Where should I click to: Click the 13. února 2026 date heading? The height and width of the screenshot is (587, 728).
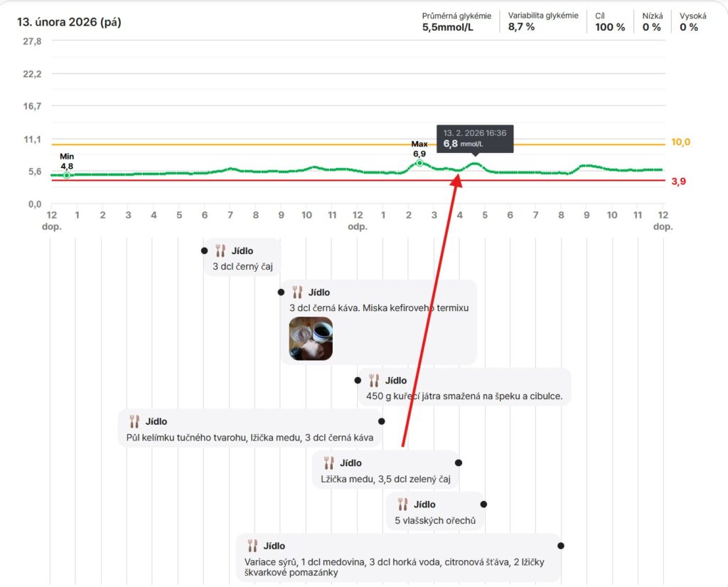tap(69, 22)
